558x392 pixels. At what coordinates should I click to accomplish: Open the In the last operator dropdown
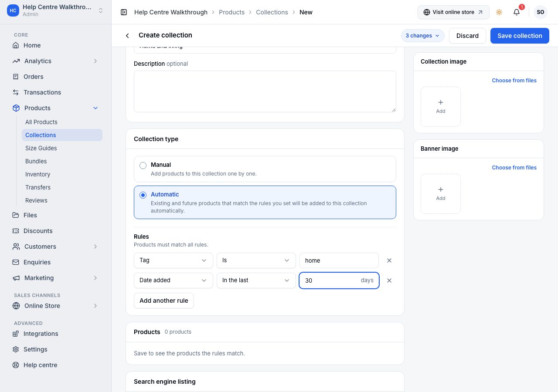[256, 280]
